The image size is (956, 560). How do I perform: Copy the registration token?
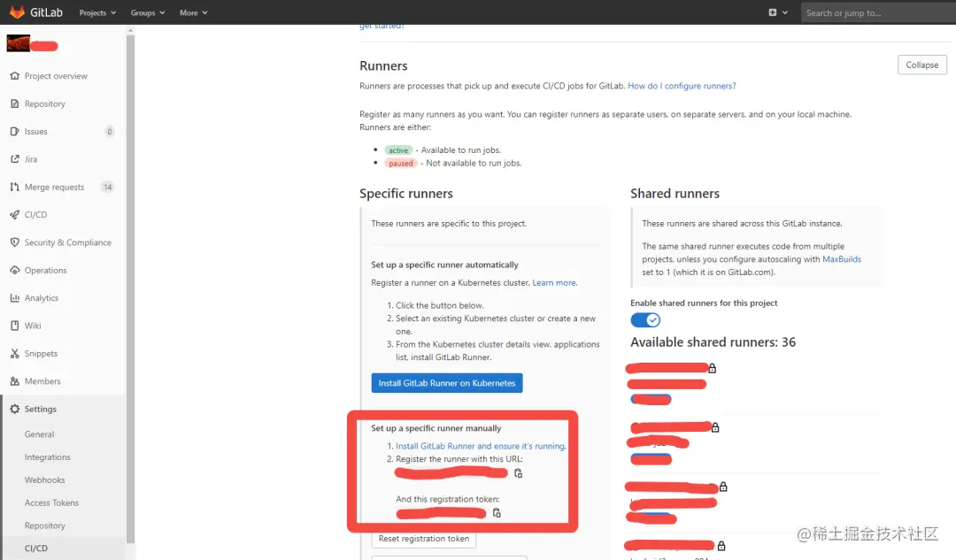pos(497,513)
